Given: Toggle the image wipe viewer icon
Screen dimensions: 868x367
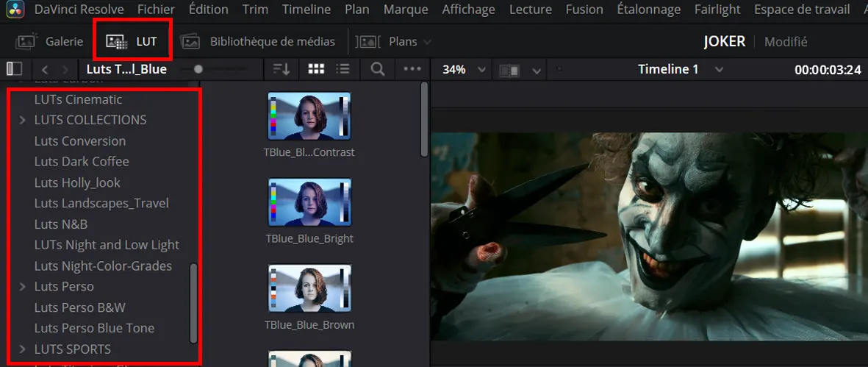Looking at the screenshot, I should point(510,71).
